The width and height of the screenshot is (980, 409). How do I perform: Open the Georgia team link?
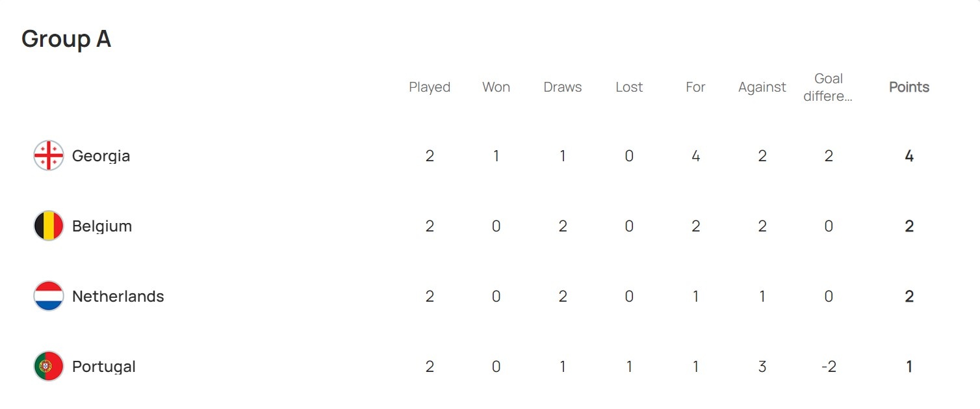pos(101,156)
